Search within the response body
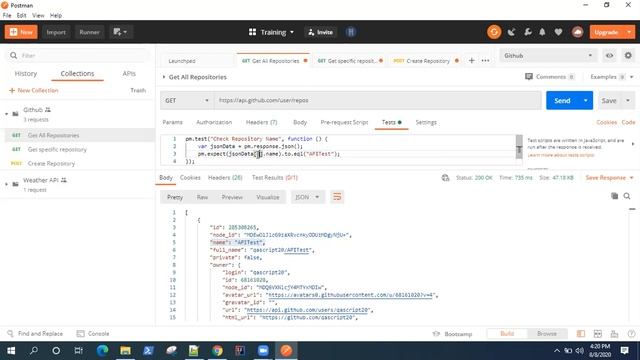Screen dimensions: 640x360 pos(627,196)
